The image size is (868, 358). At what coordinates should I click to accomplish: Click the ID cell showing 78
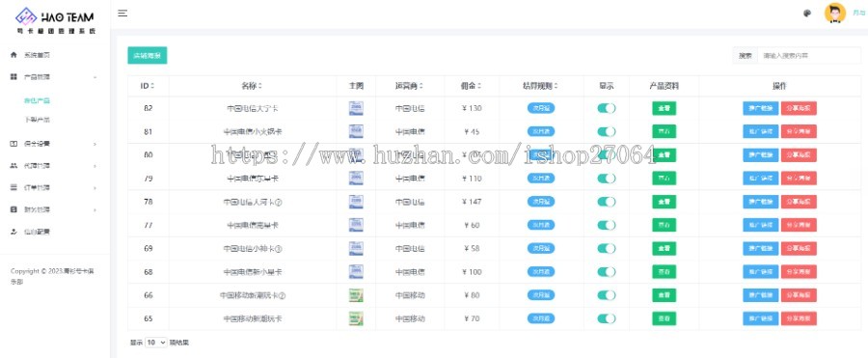[x=148, y=202]
